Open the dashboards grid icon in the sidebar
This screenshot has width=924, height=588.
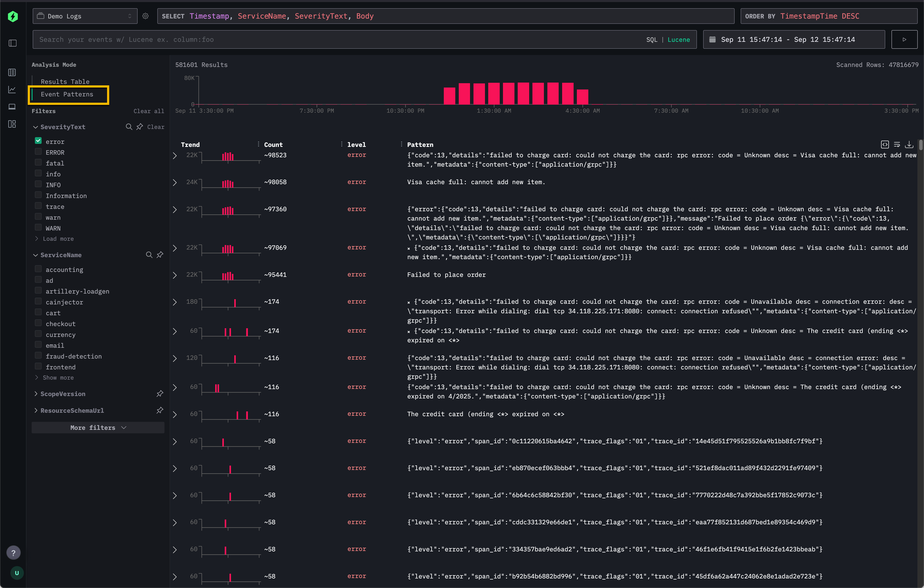(x=12, y=124)
